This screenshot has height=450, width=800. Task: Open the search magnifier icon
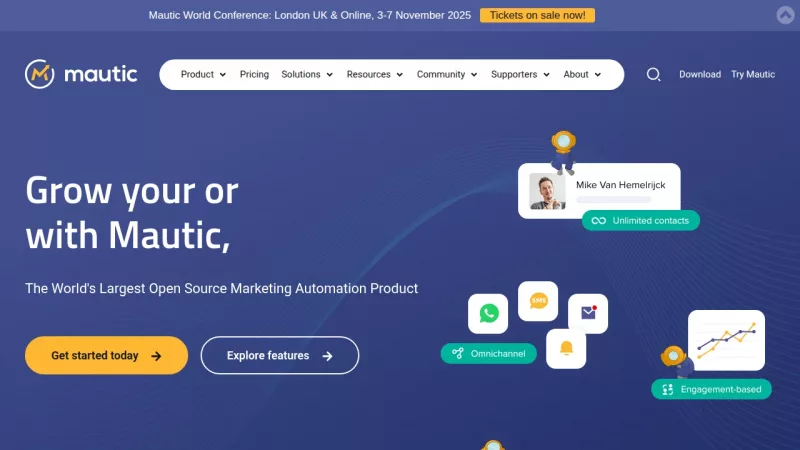click(x=653, y=74)
